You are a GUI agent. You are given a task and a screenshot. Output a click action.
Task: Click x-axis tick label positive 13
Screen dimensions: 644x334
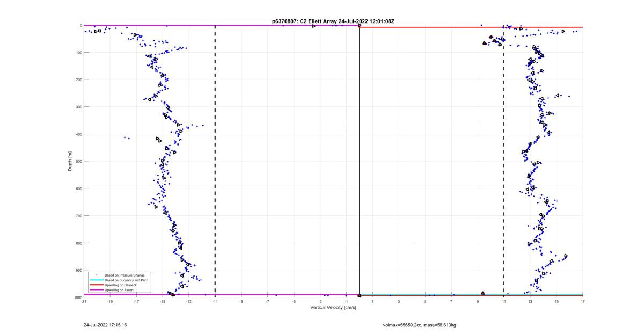click(x=530, y=302)
